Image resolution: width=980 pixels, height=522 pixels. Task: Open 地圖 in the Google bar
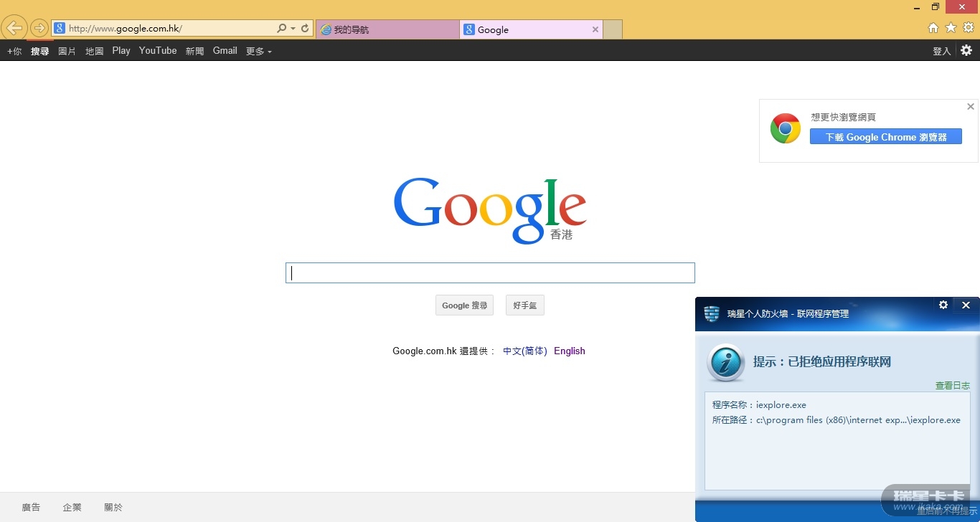(x=95, y=51)
